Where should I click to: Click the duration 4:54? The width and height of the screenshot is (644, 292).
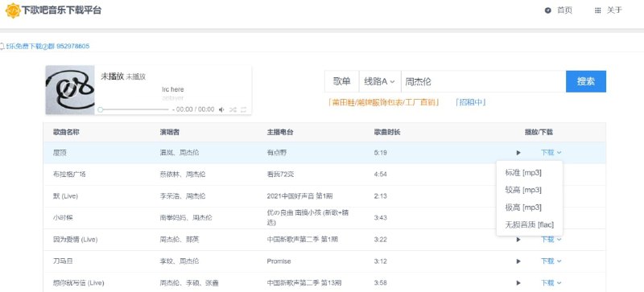[x=380, y=175]
